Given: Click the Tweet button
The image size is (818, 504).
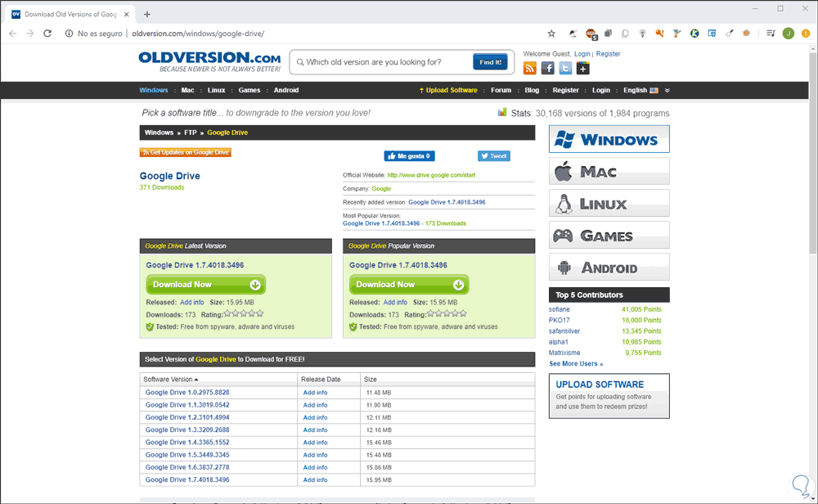Looking at the screenshot, I should [493, 156].
